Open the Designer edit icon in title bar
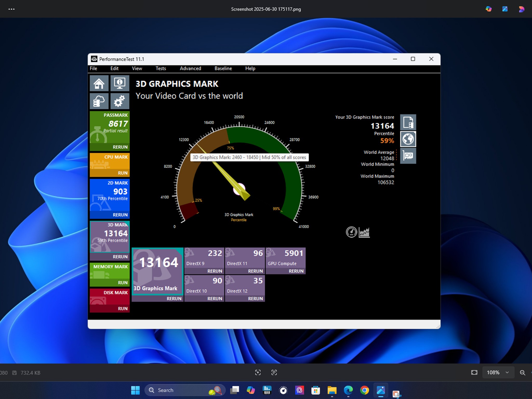 click(x=505, y=9)
